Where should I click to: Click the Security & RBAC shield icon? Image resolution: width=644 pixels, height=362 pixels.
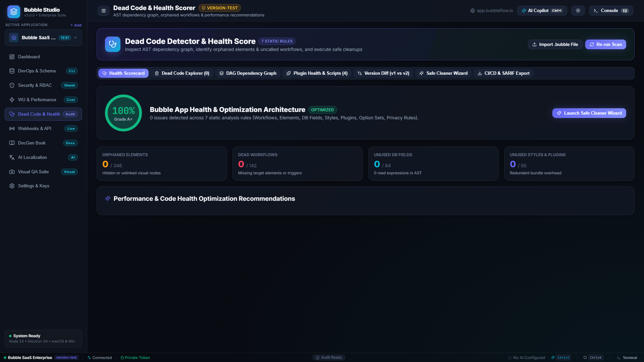[12, 85]
